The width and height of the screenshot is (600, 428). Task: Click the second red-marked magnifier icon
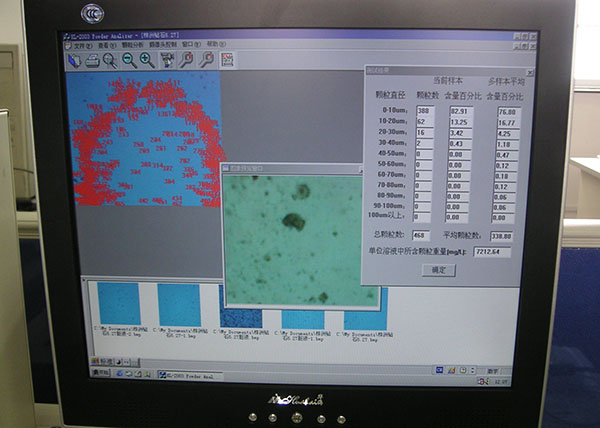click(206, 60)
